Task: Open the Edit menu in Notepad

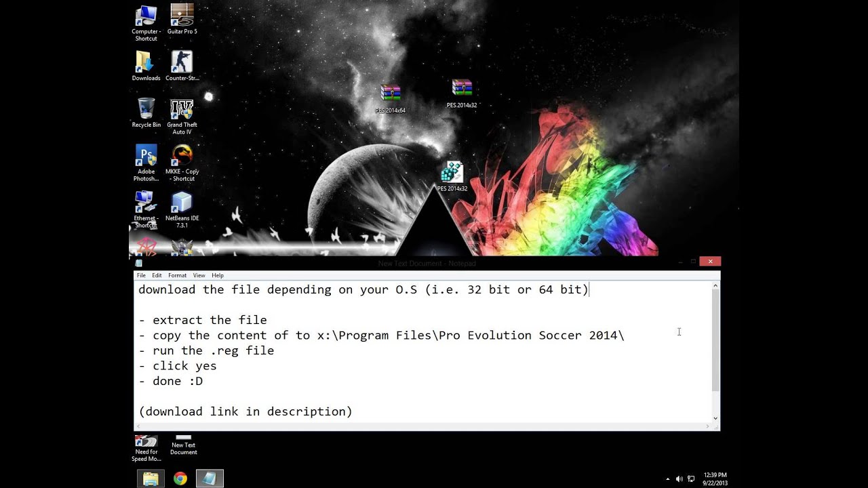Action: pyautogui.click(x=157, y=275)
